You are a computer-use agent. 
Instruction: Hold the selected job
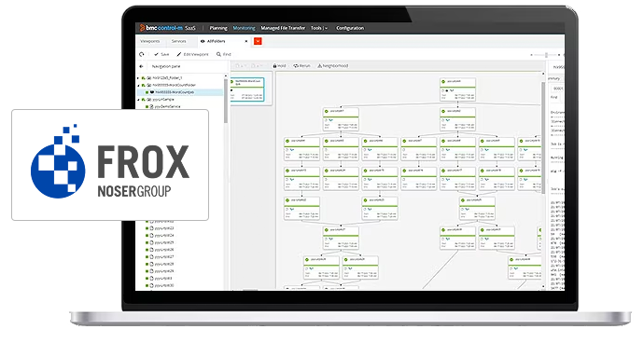pyautogui.click(x=279, y=65)
